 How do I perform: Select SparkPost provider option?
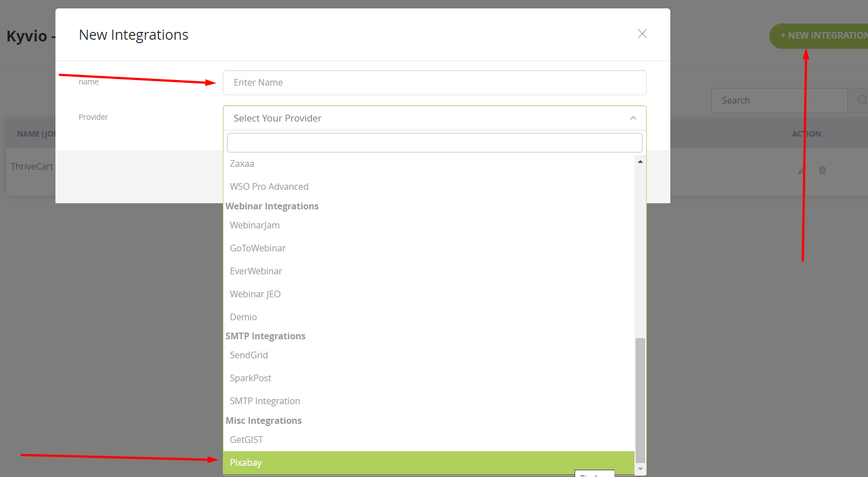click(429, 378)
